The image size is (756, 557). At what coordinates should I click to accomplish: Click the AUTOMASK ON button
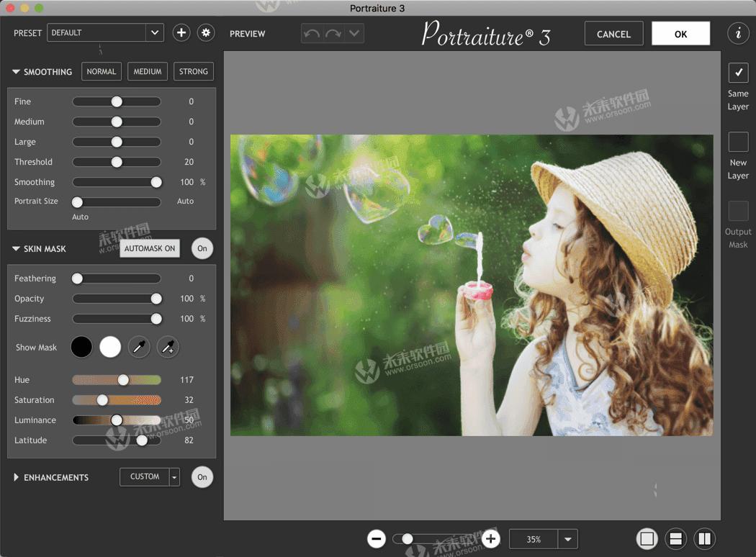pos(149,248)
